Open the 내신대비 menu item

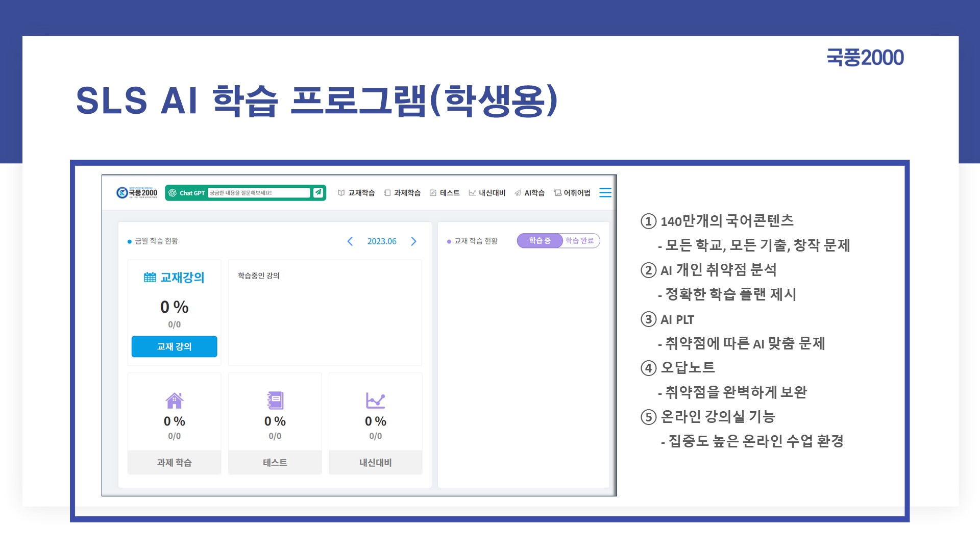487,193
